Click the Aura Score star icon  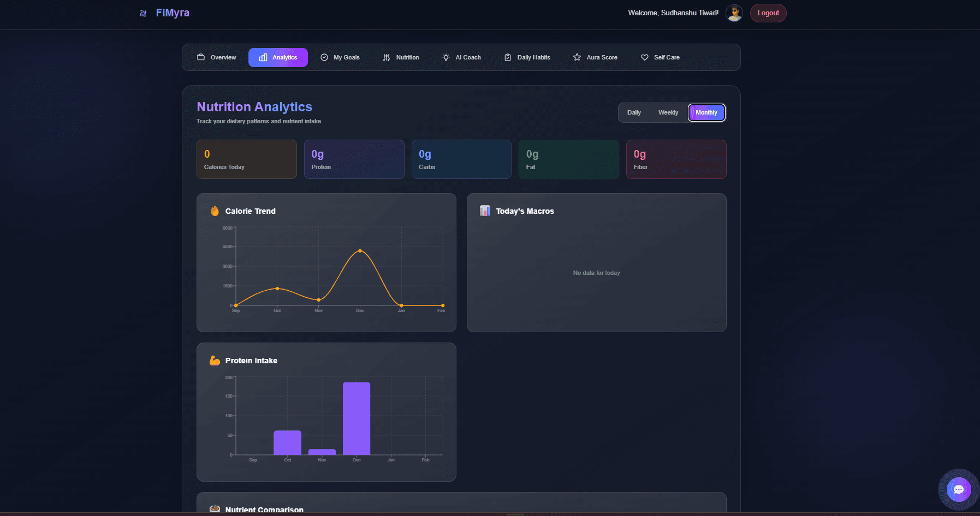[577, 57]
